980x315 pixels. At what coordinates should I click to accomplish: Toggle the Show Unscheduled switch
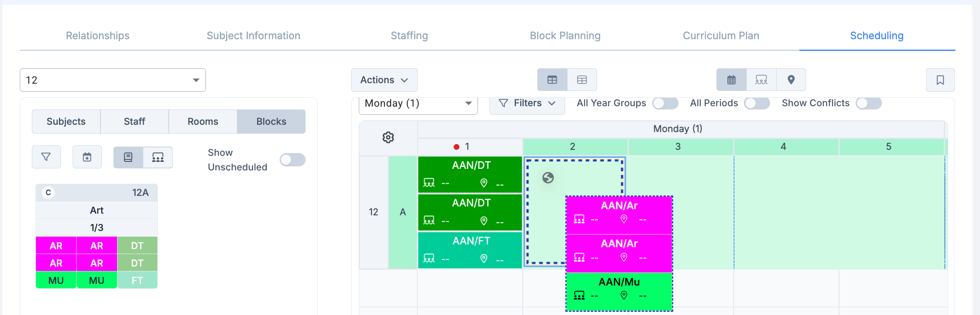(293, 160)
